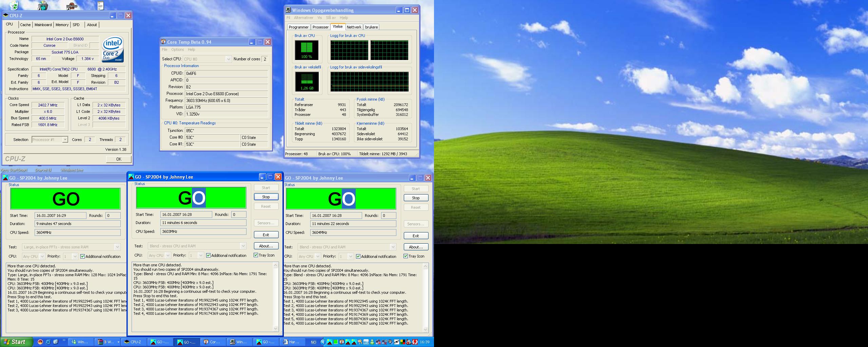Screen dimensions: 868x347
Task: Click the title bar icon of the active SP2004 window
Action: [131, 177]
